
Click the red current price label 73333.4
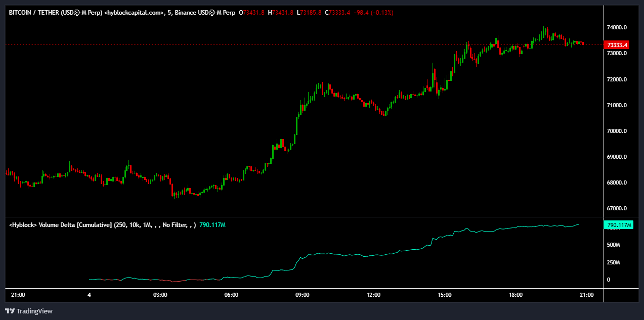pos(617,45)
